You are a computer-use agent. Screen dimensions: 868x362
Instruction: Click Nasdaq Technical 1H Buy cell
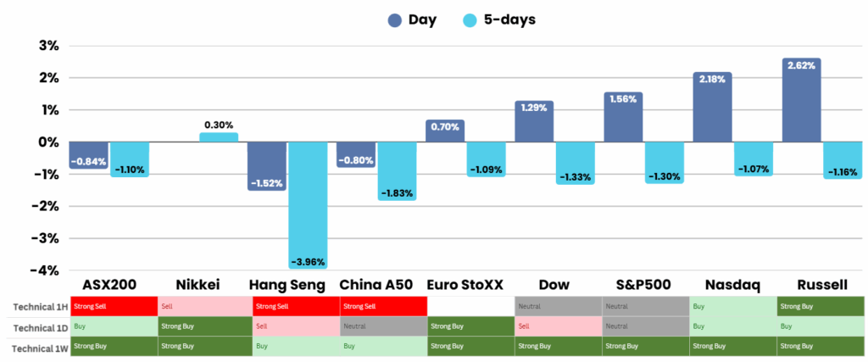[733, 305]
